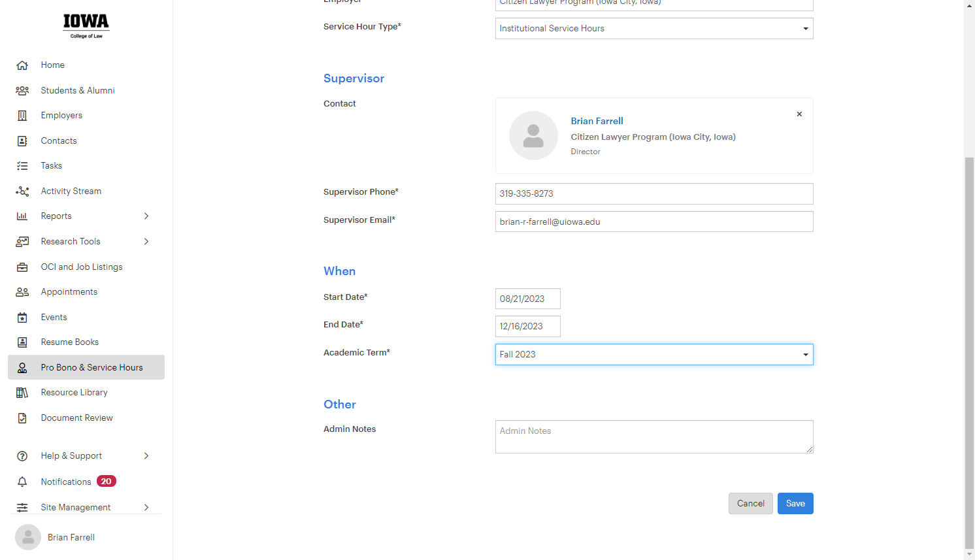Open the Service Hour Type dropdown
The width and height of the screenshot is (975, 560).
click(x=654, y=29)
